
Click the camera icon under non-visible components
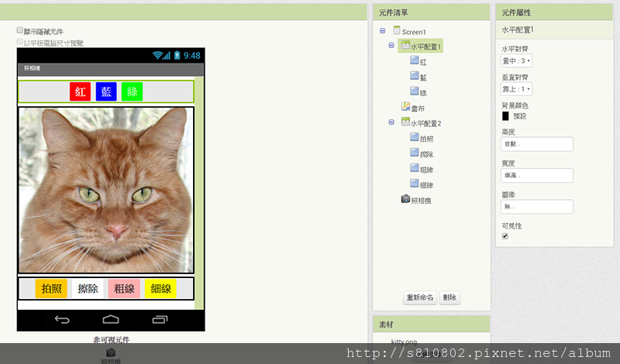pos(111,352)
